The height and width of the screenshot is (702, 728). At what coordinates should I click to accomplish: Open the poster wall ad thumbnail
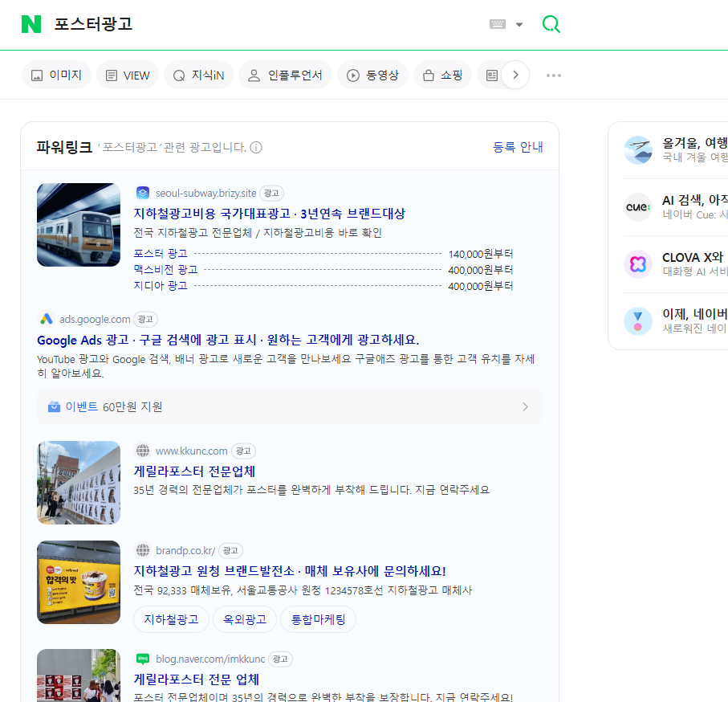pyautogui.click(x=79, y=483)
